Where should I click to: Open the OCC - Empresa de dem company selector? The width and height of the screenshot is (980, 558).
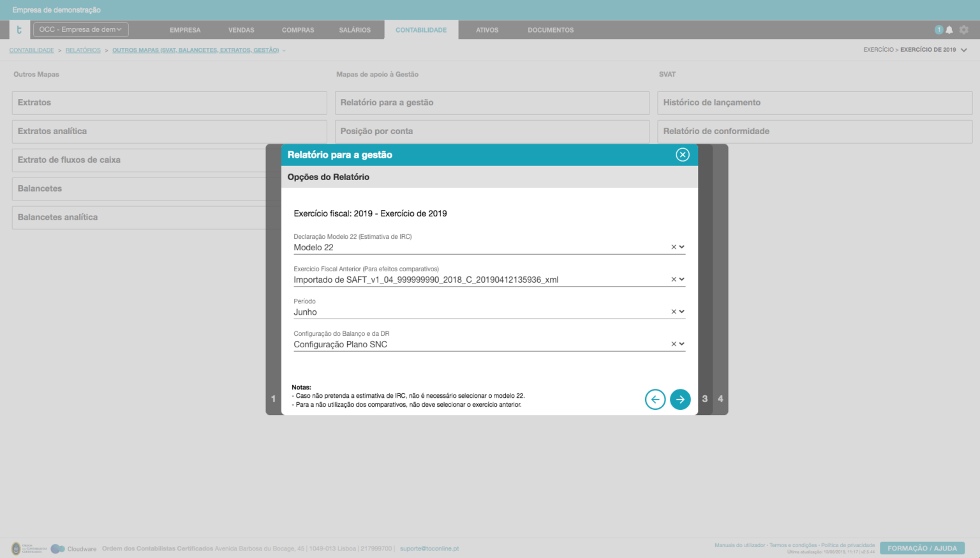80,29
